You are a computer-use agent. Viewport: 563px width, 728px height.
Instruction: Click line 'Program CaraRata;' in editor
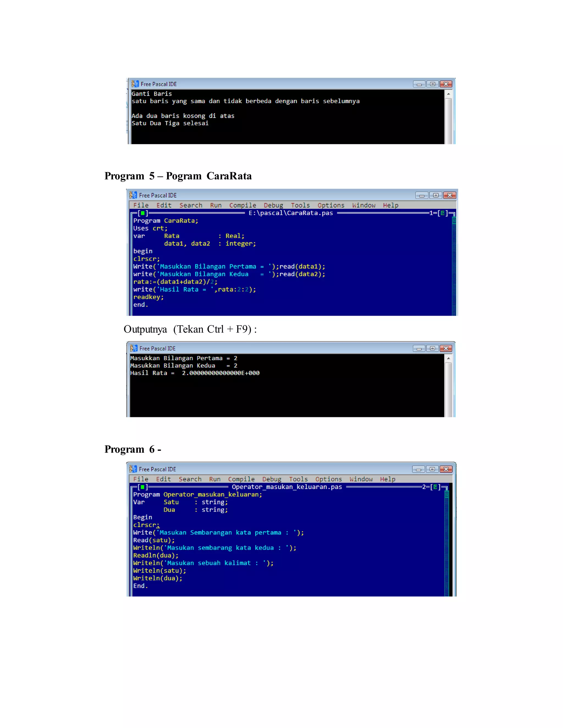coord(166,221)
